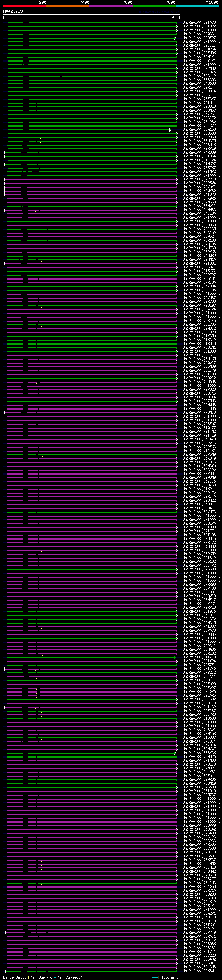This screenshot has width=222, height=980.
Task: Select the UniRef100_B9HIV4 label
Action: coord(199,57)
